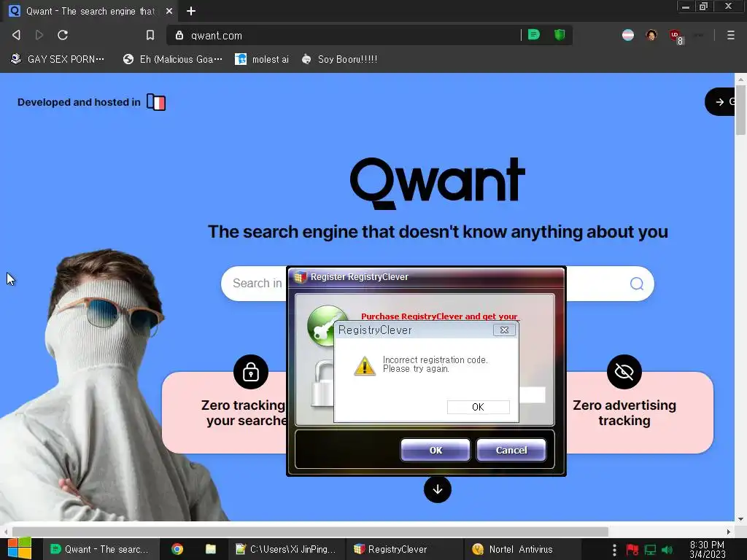The height and width of the screenshot is (560, 747).
Task: Switch to C:\Users\Xi JinPing taskbar item
Action: [x=286, y=549]
